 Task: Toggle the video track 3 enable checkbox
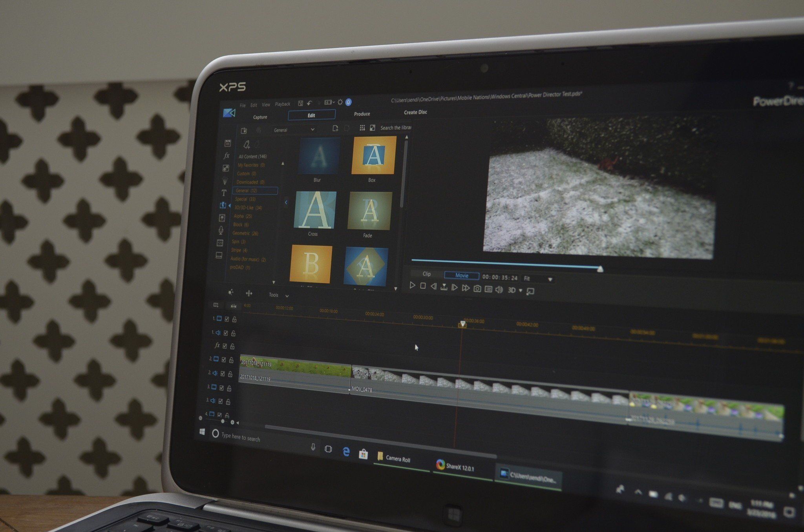click(x=221, y=388)
